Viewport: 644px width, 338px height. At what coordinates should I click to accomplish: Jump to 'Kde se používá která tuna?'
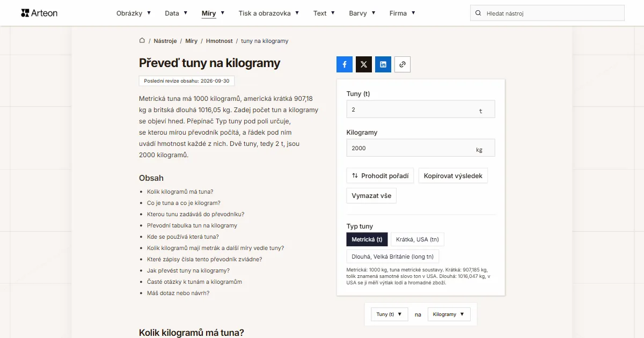pyautogui.click(x=183, y=237)
